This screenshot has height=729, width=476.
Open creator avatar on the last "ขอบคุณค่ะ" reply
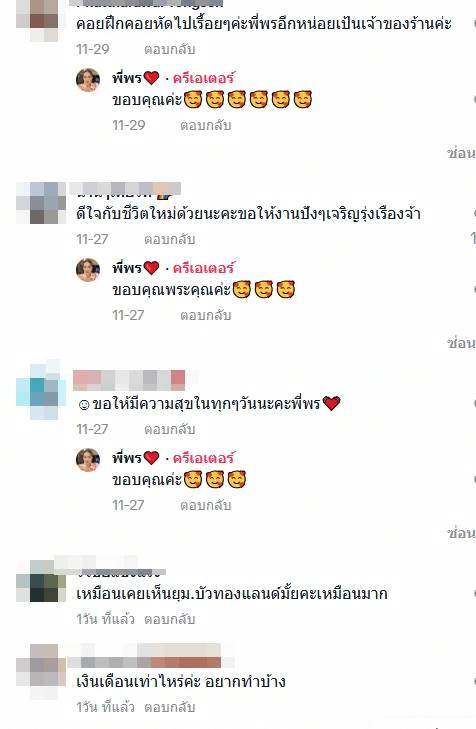point(88,460)
